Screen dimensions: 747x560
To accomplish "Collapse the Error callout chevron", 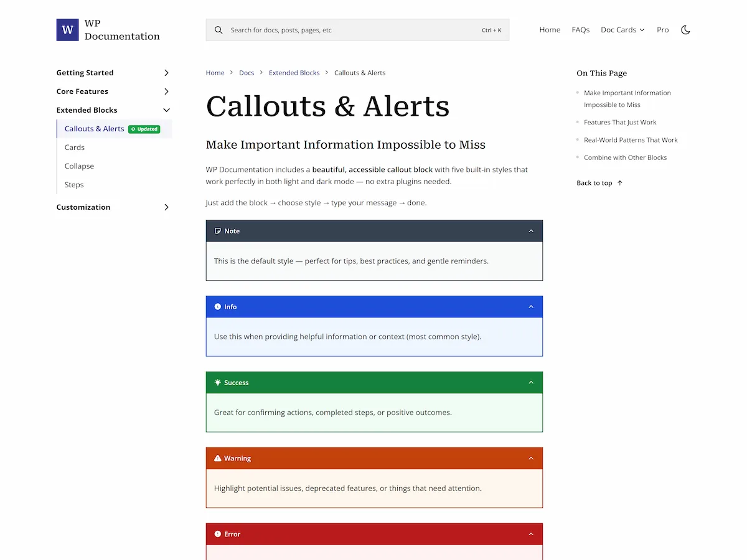I will tap(531, 534).
